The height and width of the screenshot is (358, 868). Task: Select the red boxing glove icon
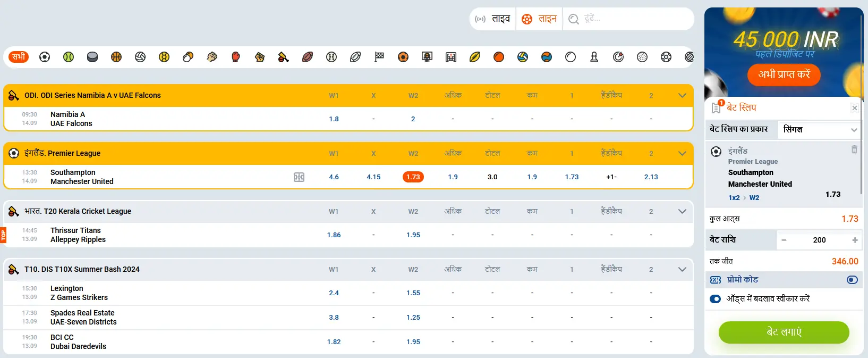pos(236,57)
